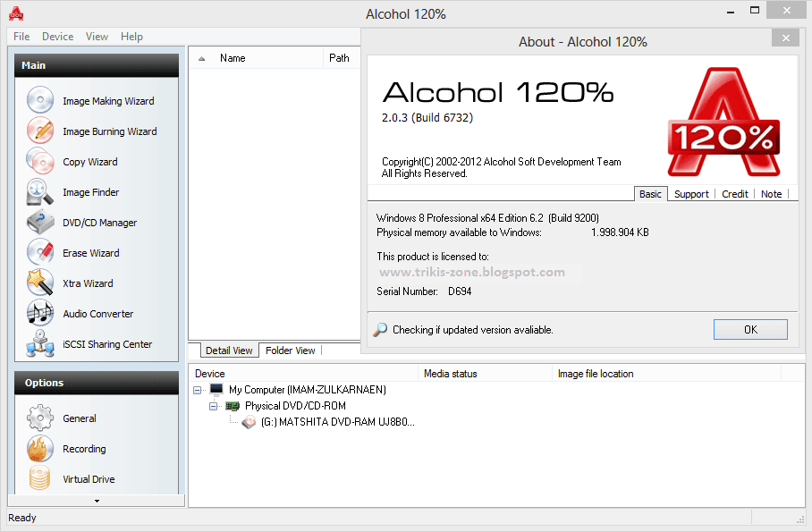
Task: Select the G: MATSHITA drive icon
Action: click(250, 422)
